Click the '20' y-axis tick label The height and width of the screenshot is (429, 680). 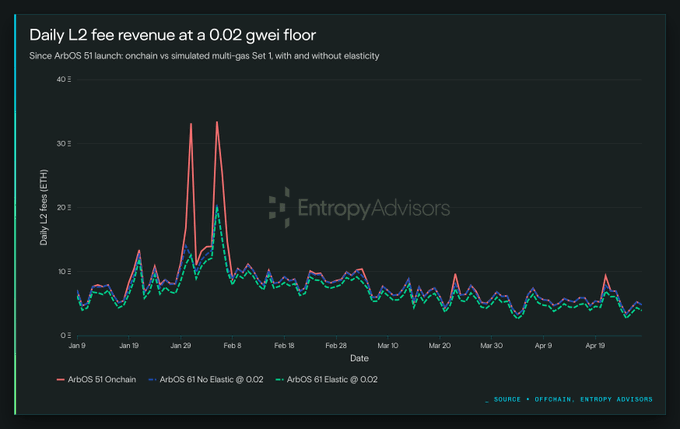coord(63,207)
